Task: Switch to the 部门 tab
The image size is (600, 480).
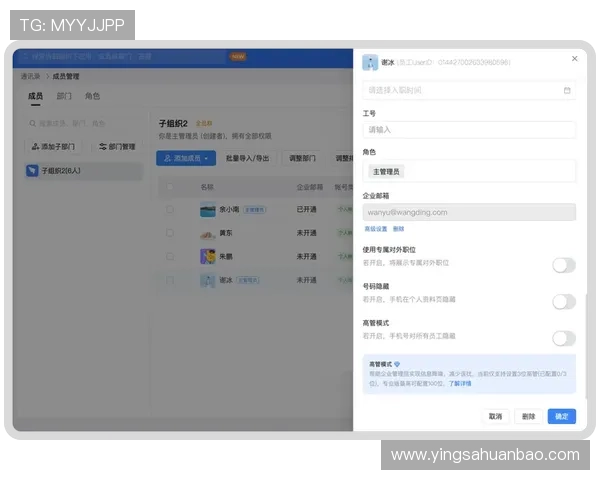Action: tap(64, 96)
